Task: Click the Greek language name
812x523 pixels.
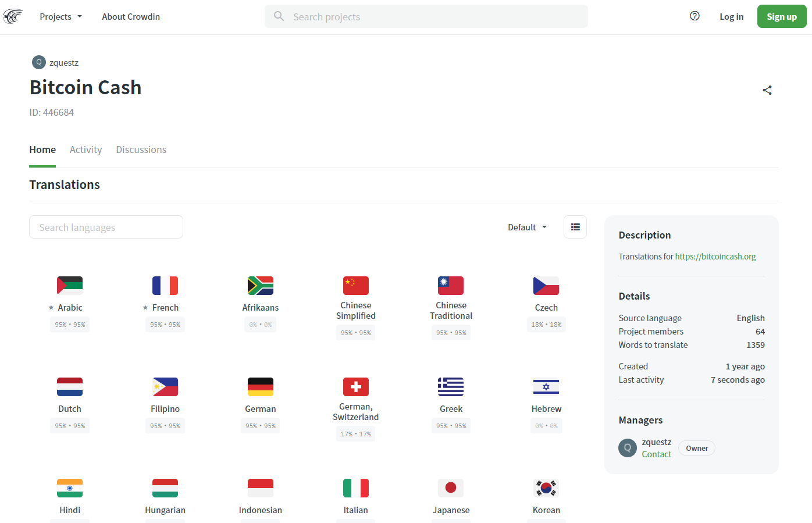Action: click(x=451, y=409)
